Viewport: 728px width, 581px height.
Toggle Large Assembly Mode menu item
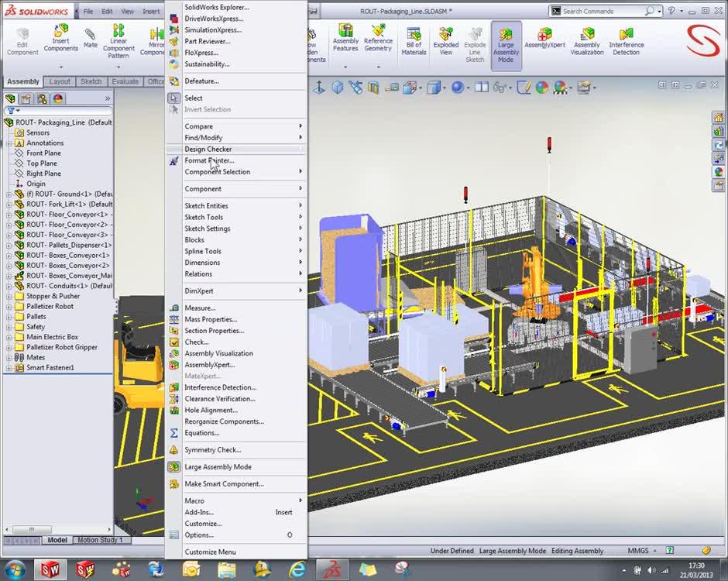(x=218, y=467)
